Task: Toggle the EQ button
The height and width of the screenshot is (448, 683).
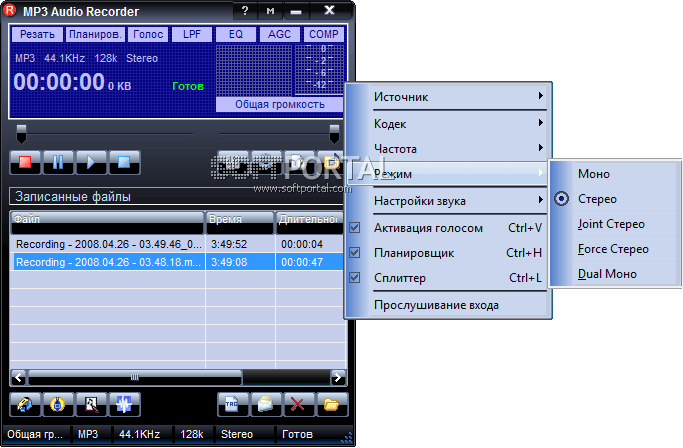Action: (236, 34)
